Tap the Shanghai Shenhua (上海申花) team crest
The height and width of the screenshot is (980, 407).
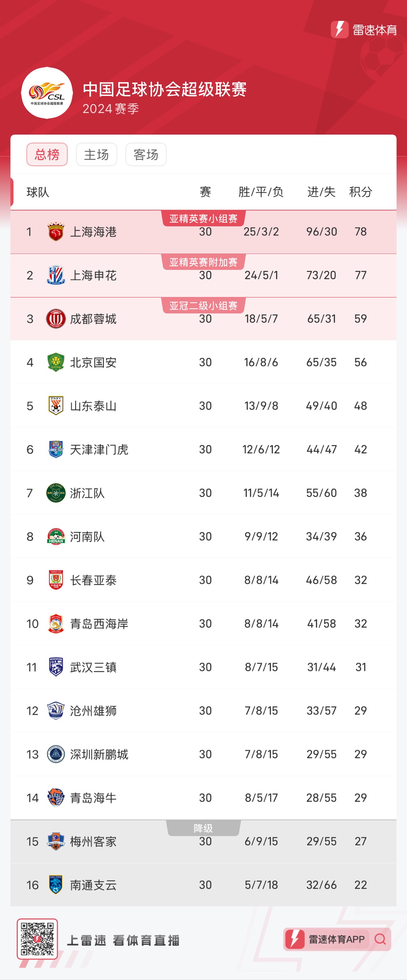(56, 275)
